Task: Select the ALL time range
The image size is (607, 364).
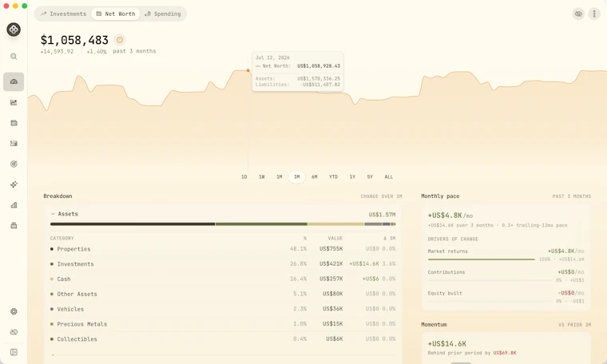Action: (389, 176)
